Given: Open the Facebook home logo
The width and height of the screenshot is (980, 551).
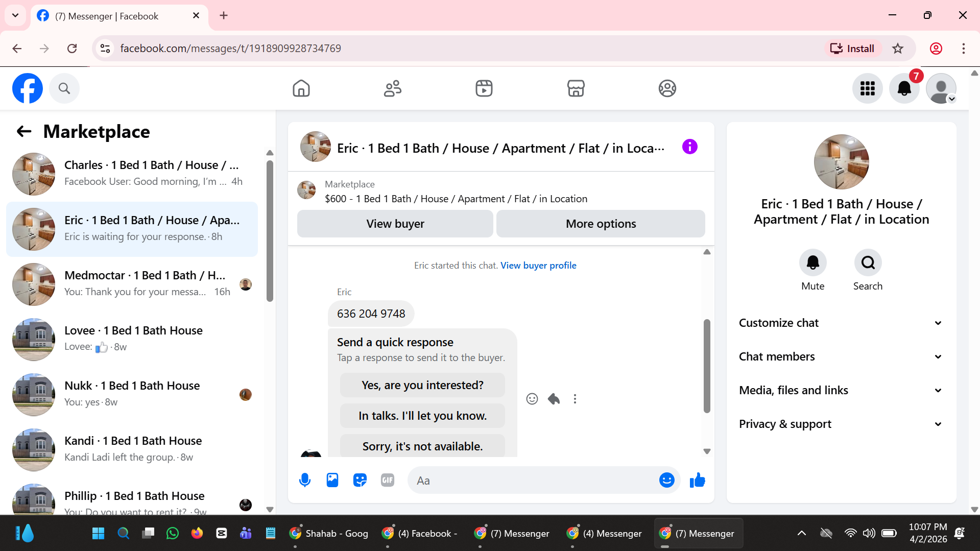Looking at the screenshot, I should 28,88.
